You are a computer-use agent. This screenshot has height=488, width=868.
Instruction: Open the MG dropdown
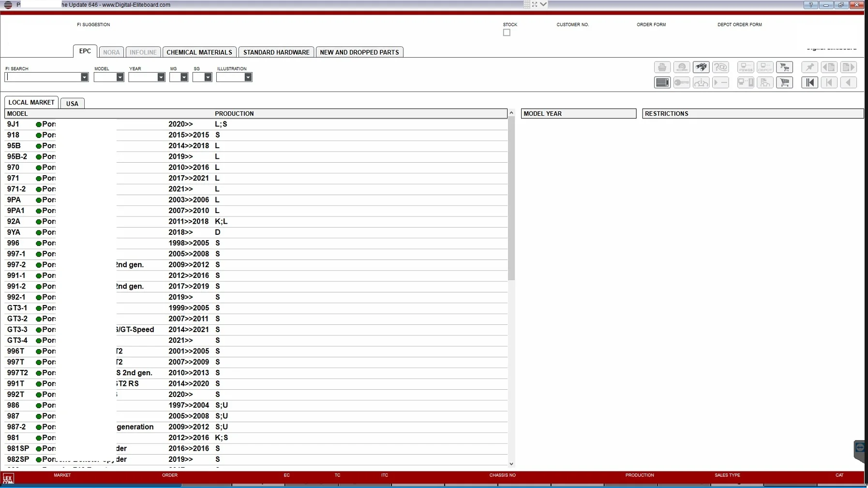184,77
